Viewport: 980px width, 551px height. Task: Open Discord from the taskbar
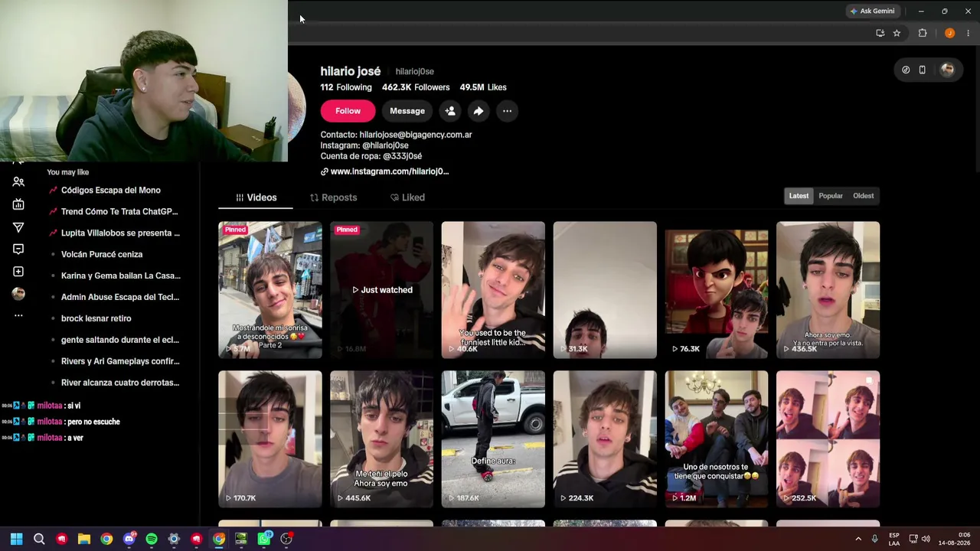(x=129, y=539)
